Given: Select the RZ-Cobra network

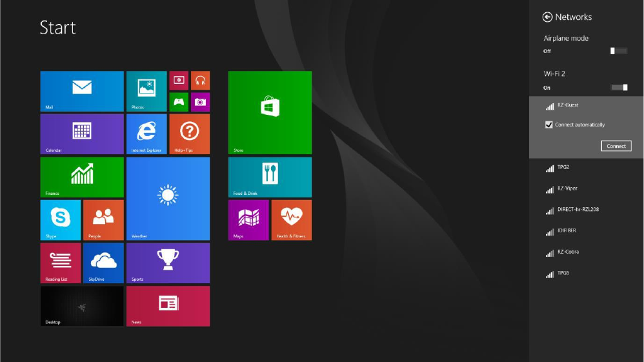Looking at the screenshot, I should point(586,253).
